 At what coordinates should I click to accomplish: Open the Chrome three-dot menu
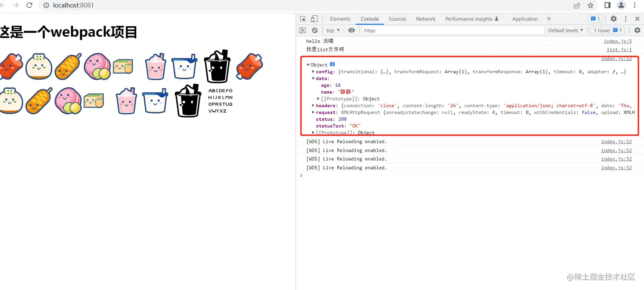point(635,6)
